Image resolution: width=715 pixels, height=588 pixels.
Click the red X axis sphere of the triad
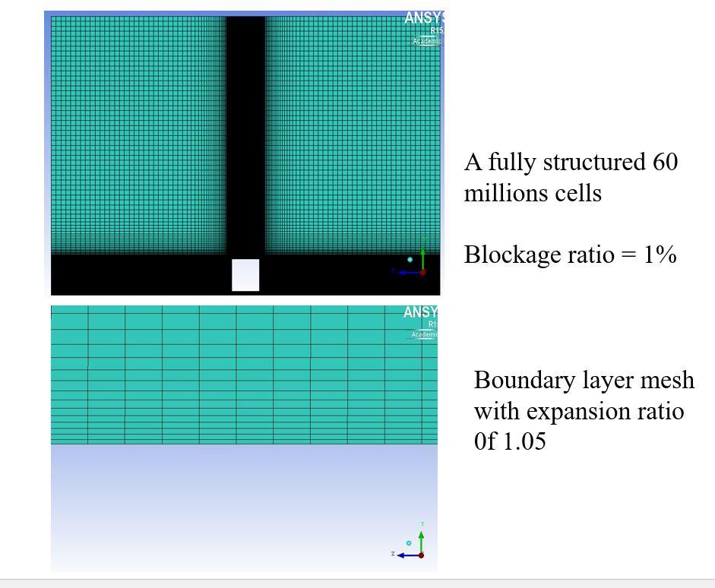click(421, 555)
